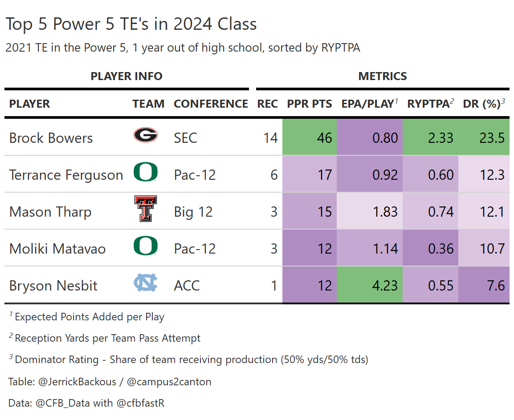Click the EPA/PLAY column header

click(367, 104)
